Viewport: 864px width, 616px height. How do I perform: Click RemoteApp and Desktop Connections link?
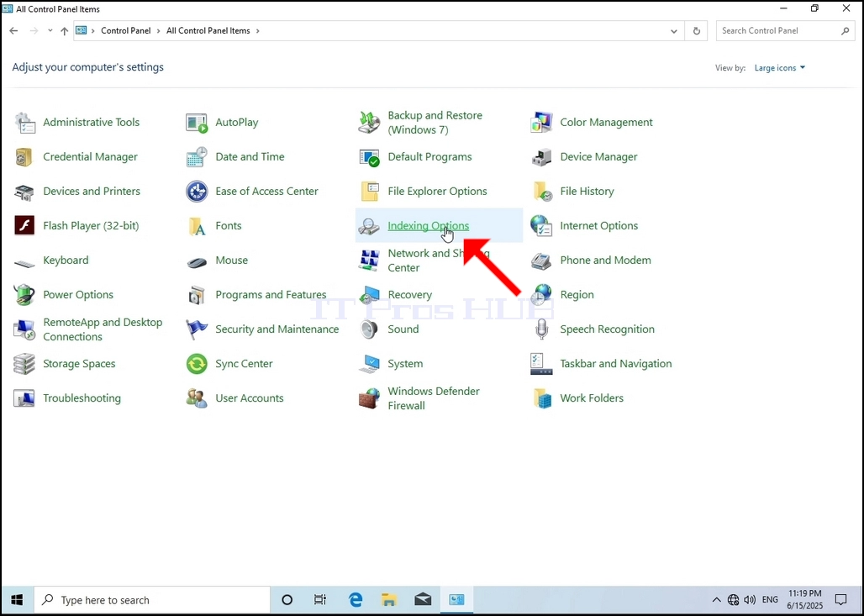pyautogui.click(x=103, y=329)
